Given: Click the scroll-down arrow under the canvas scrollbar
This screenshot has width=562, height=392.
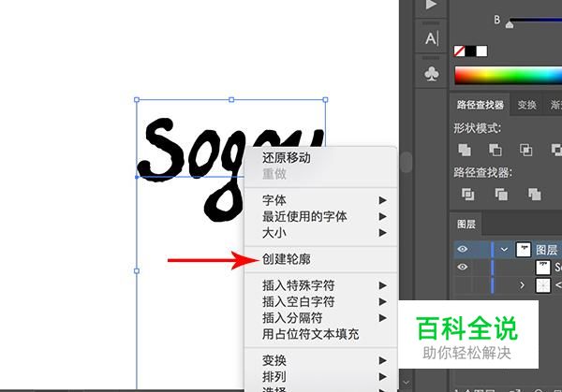Looking at the screenshot, I should [x=406, y=383].
